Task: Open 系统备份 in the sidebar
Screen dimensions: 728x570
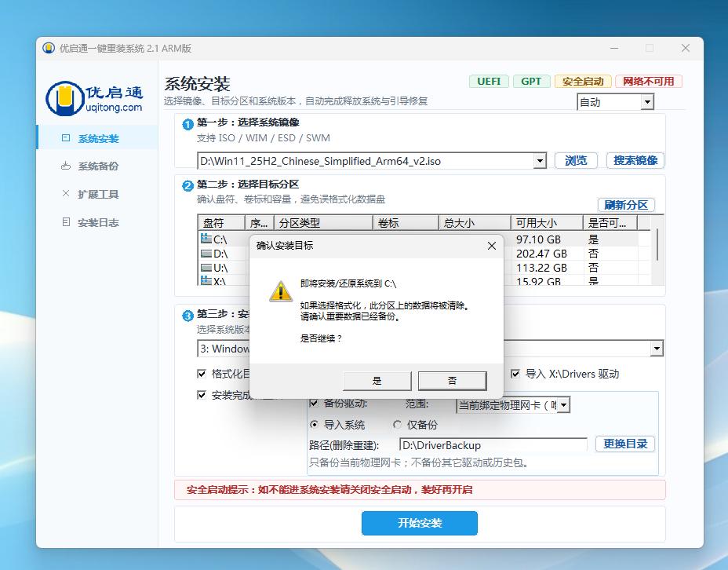Action: (x=98, y=166)
